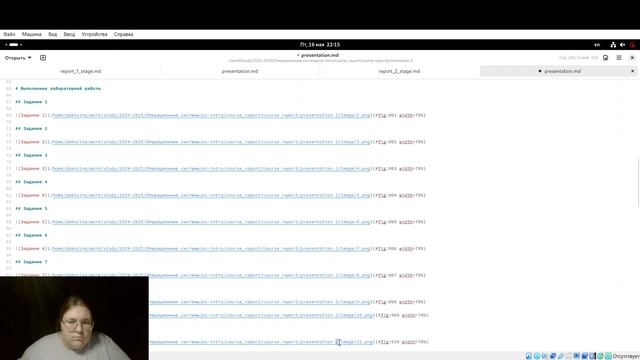Open the Машина menu
This screenshot has height=360, width=640.
pos(31,34)
